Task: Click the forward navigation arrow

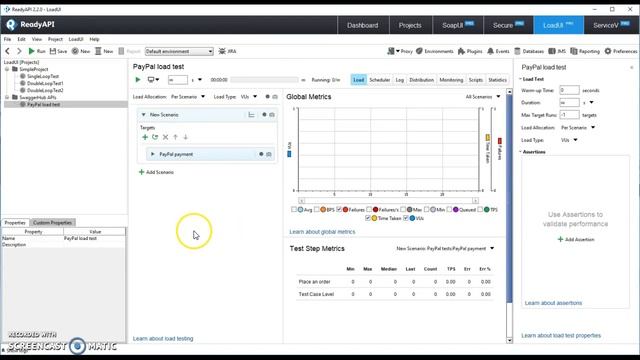Action: click(19, 51)
